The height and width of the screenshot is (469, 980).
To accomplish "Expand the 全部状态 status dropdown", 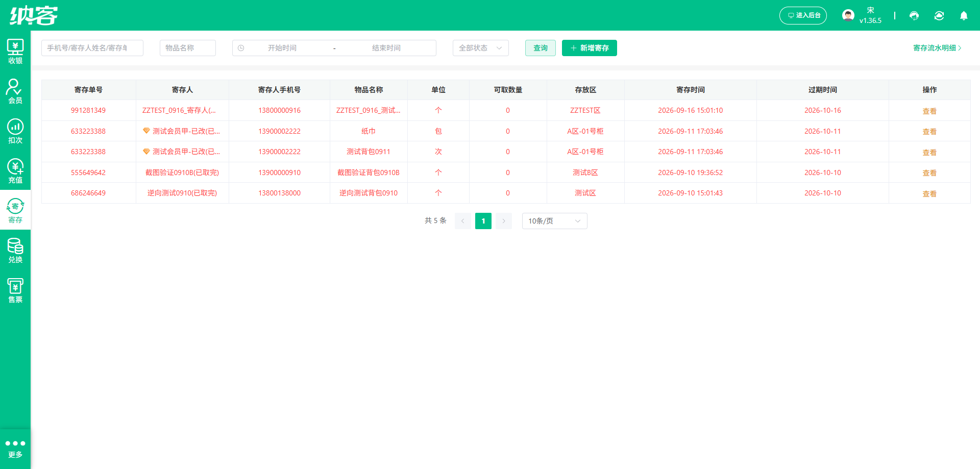I will [481, 48].
